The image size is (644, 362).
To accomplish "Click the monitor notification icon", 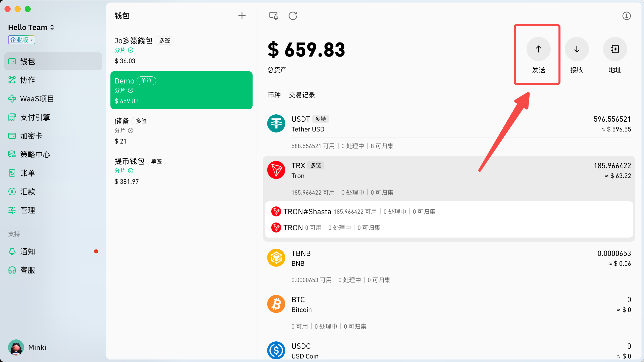I will pos(273,16).
